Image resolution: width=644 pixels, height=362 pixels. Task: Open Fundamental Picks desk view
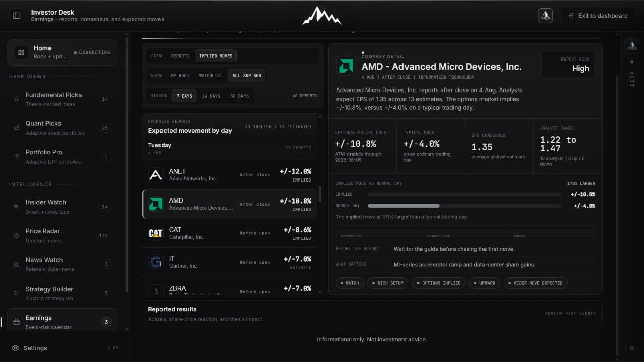pos(62,99)
